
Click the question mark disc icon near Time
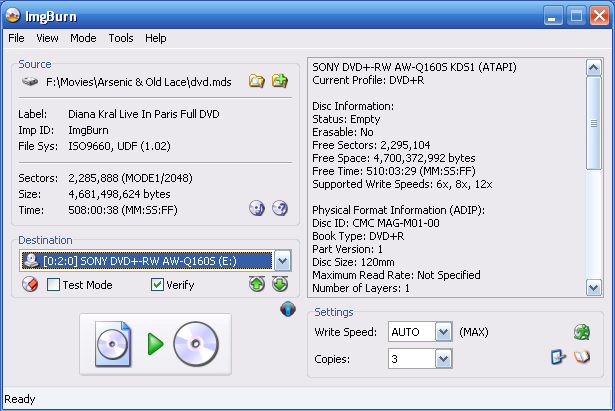(280, 208)
